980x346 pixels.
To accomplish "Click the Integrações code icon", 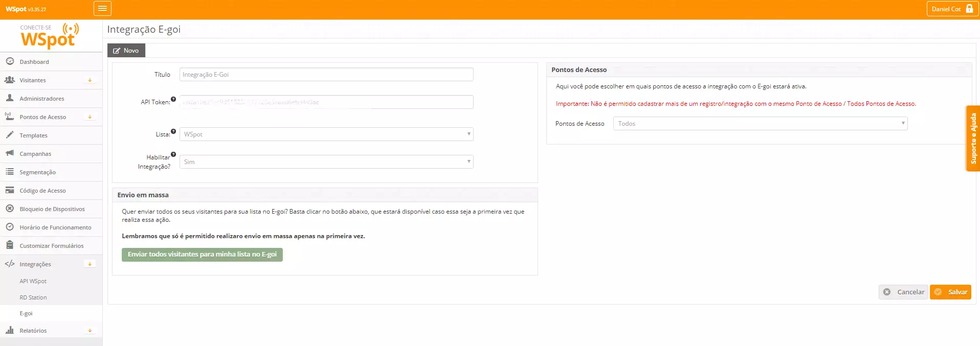I will 10,264.
